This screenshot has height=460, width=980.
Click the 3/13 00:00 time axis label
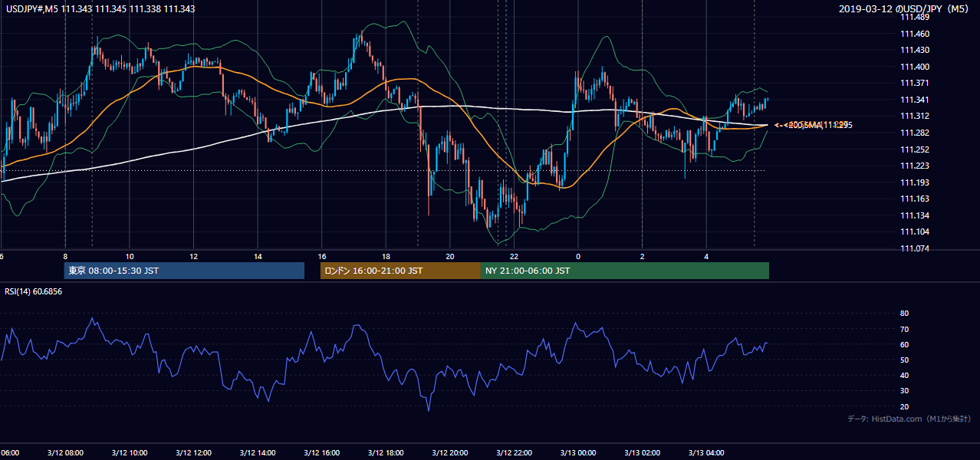[x=578, y=453]
